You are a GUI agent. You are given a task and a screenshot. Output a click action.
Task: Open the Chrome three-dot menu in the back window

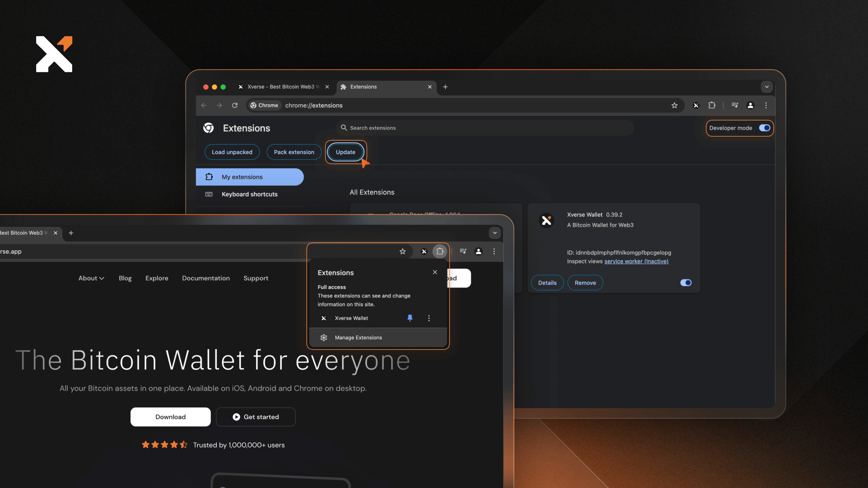(766, 105)
